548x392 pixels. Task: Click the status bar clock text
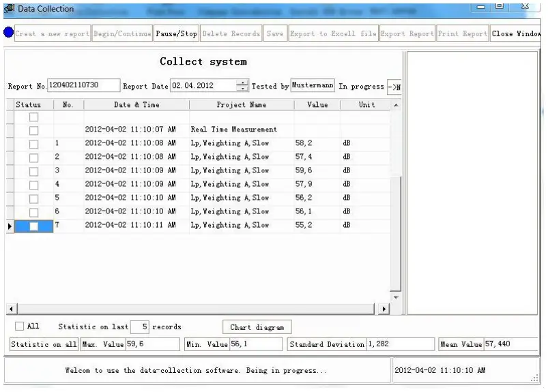[x=440, y=370]
